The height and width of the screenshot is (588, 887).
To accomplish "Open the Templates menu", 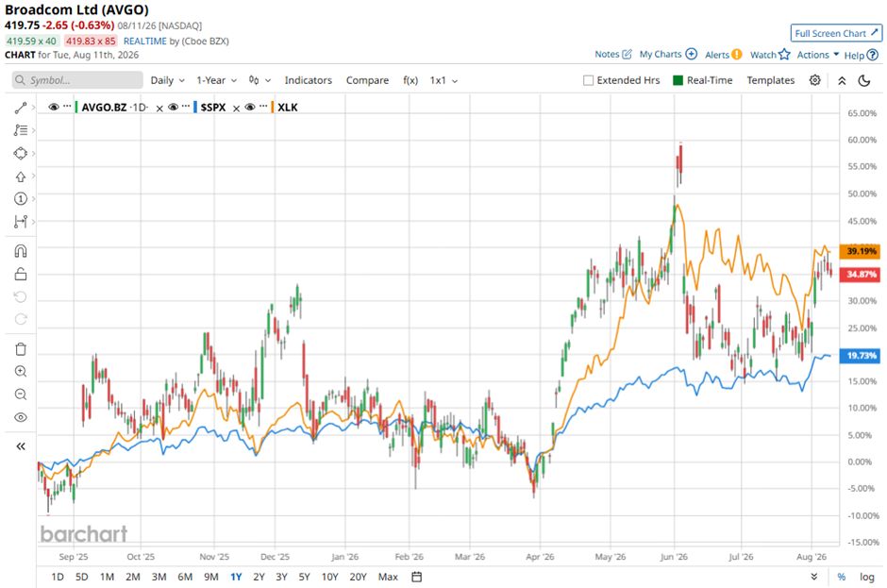I will 771,80.
